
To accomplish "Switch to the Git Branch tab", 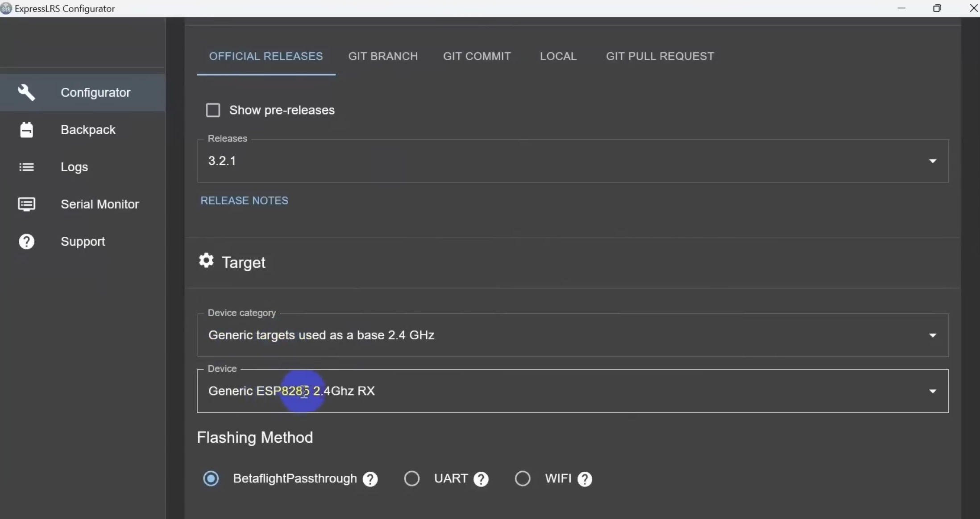I will pos(383,56).
